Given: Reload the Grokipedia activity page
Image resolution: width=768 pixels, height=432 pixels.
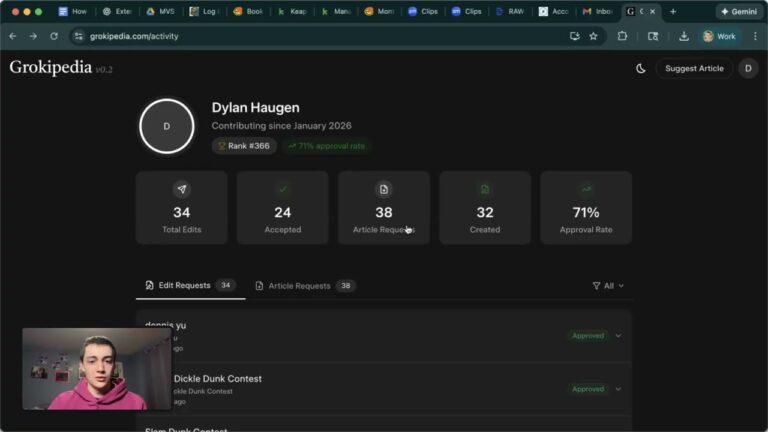Looking at the screenshot, I should tap(54, 36).
